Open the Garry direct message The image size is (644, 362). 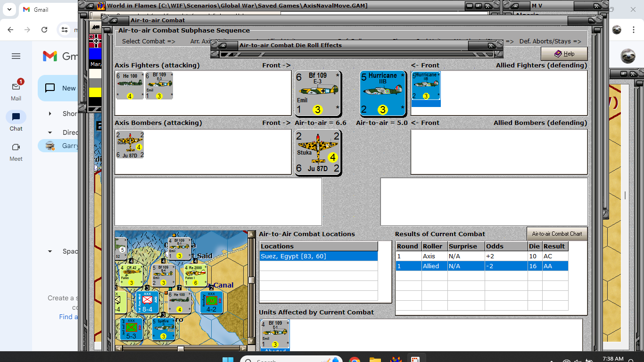coord(58,146)
